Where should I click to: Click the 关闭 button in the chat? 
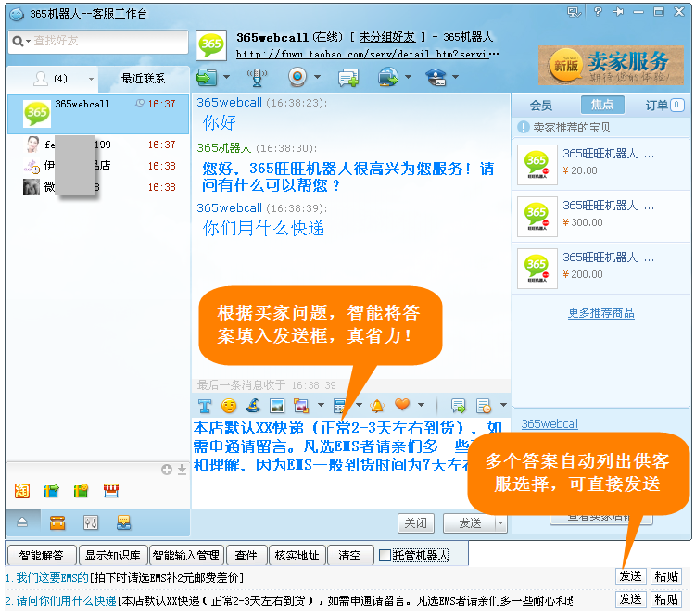click(x=416, y=523)
